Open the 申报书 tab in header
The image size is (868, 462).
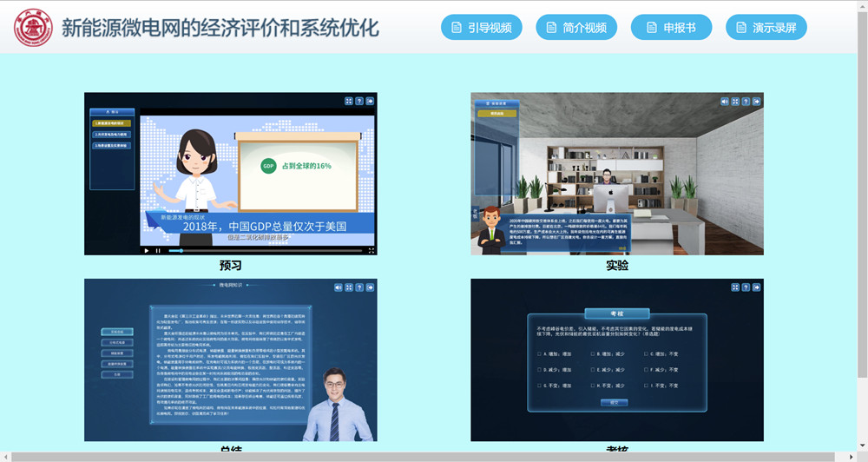671,28
